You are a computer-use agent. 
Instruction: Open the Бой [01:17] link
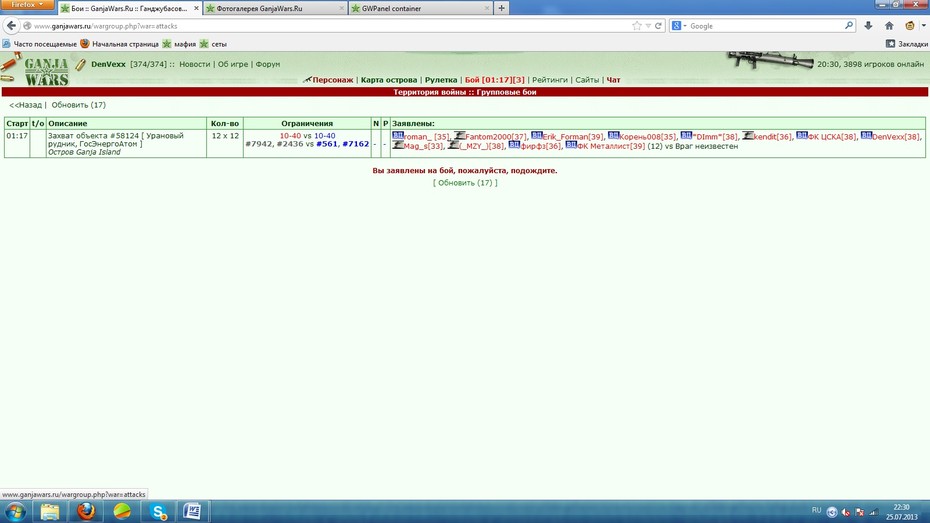click(x=488, y=79)
